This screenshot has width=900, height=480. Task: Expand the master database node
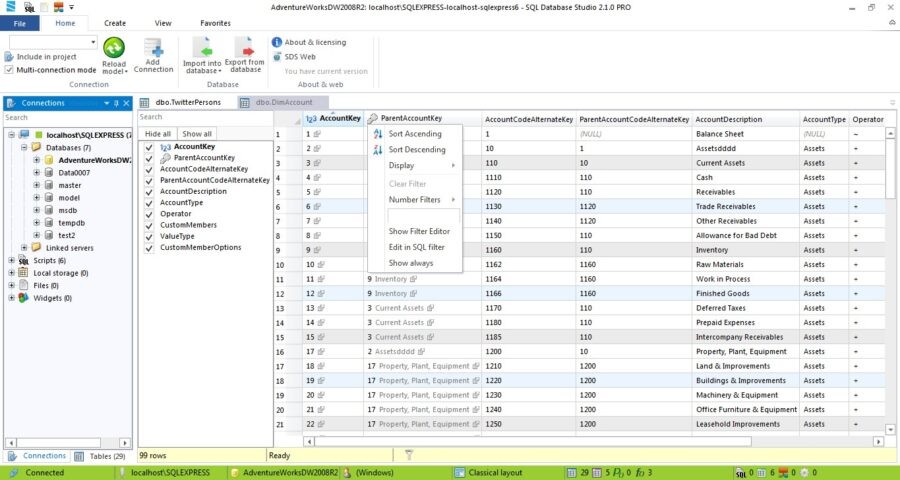click(x=37, y=185)
